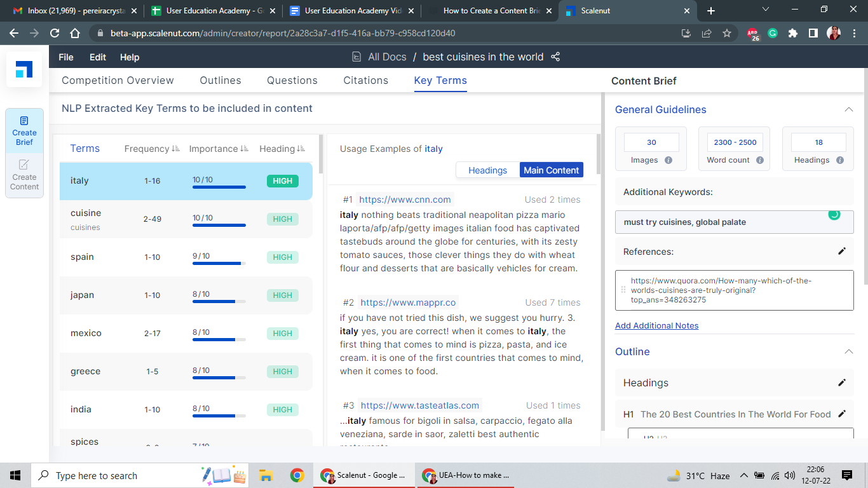Click drag handle beside quora reference

(x=623, y=290)
